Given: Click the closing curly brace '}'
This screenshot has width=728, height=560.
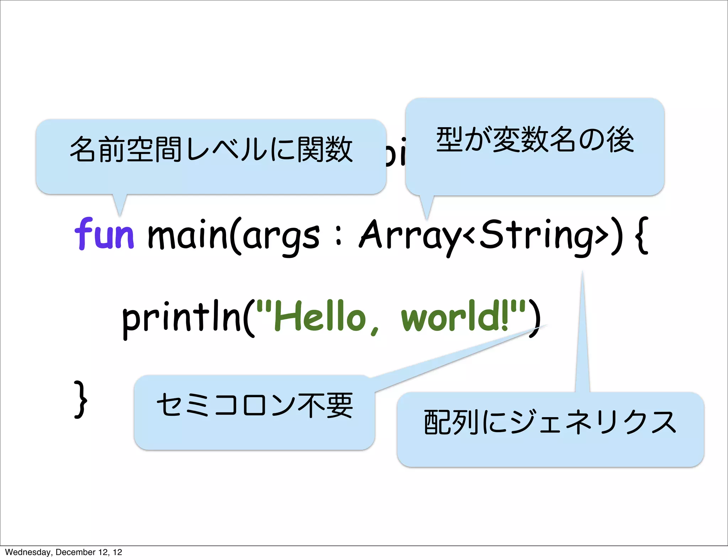Looking at the screenshot, I should coord(81,399).
